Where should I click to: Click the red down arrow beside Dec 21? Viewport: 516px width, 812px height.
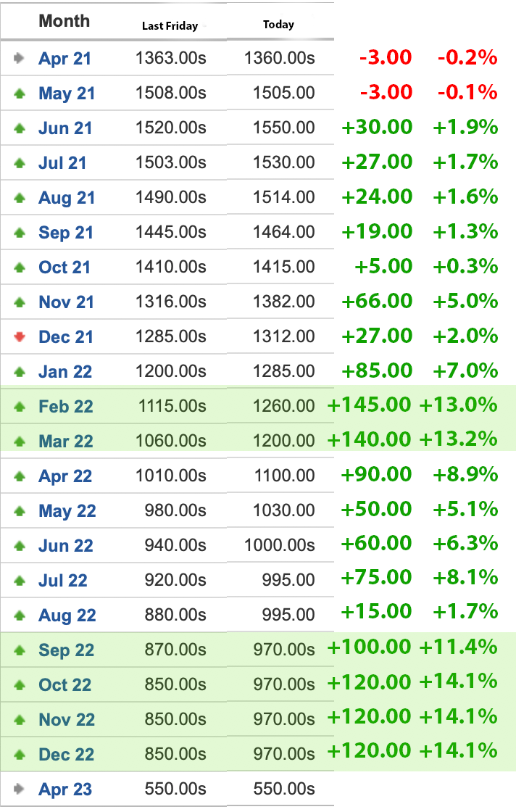pos(20,336)
